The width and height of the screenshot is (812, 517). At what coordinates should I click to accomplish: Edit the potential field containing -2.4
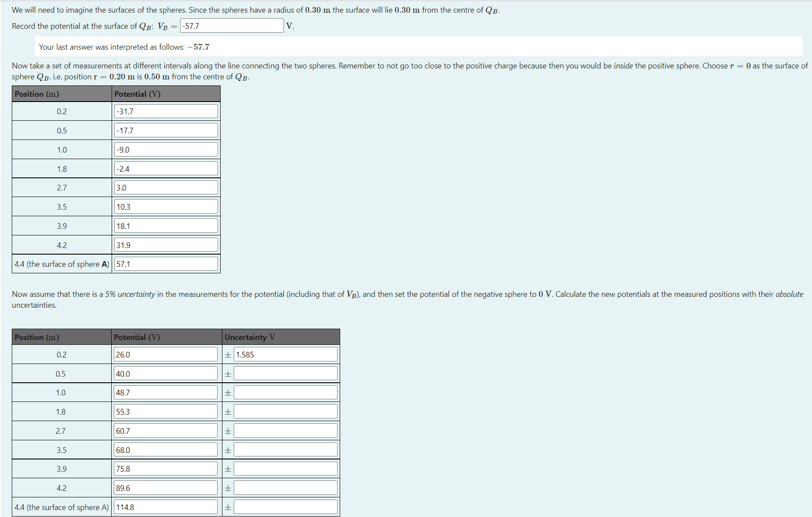(166, 169)
